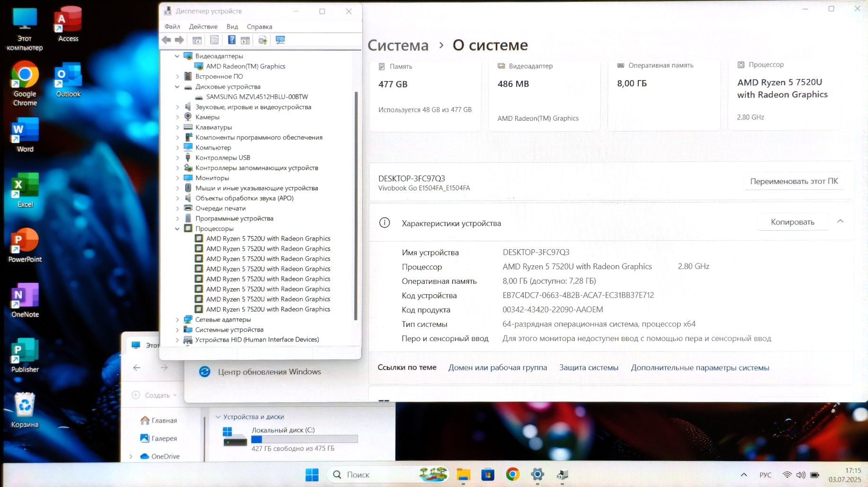Viewport: 868px width, 487px height.
Task: Open Chrome from the taskbar
Action: [512, 474]
